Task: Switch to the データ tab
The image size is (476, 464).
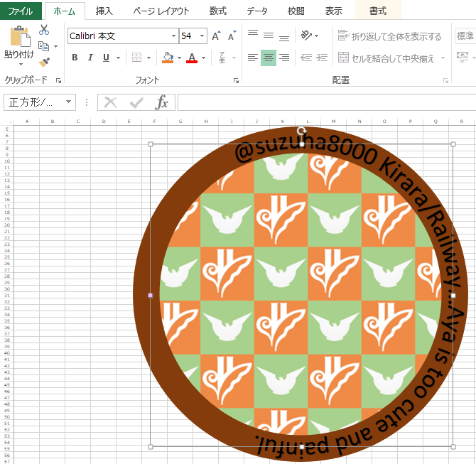Action: pos(256,11)
